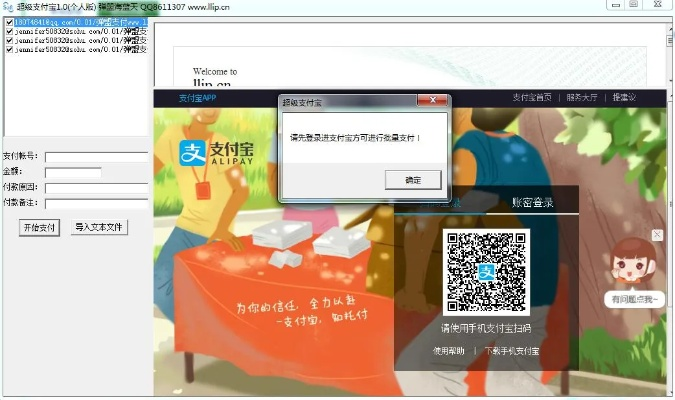Open the 支付宝APP link

tap(197, 98)
